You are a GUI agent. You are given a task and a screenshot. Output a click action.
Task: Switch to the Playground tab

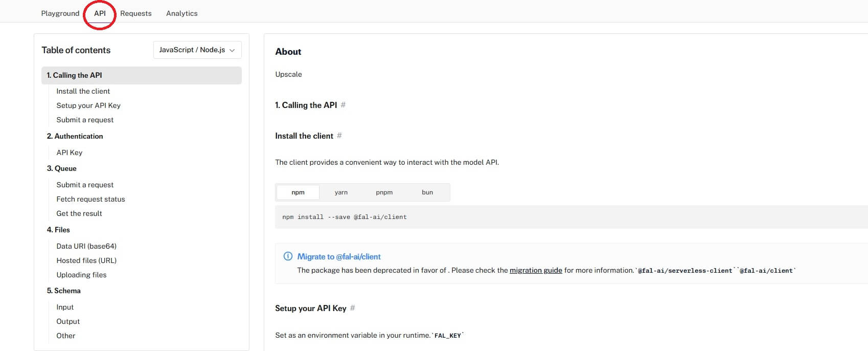(60, 13)
